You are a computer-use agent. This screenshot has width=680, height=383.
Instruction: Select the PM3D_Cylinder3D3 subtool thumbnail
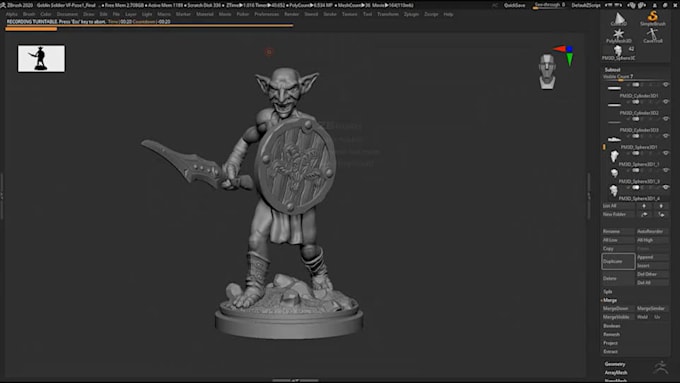click(x=614, y=122)
